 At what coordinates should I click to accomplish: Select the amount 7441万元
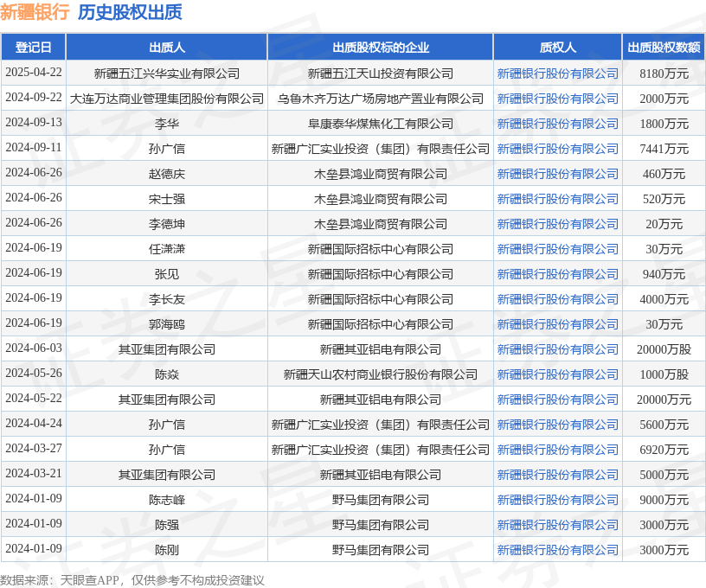(664, 149)
